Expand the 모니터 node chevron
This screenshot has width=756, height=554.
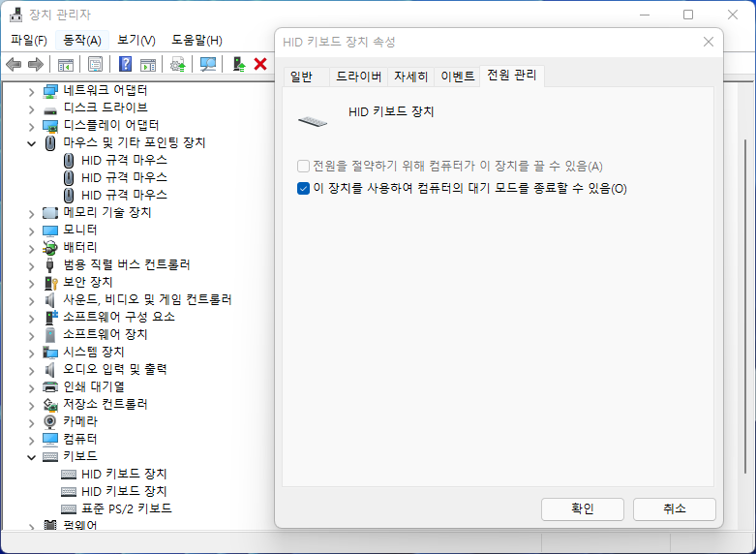coord(31,231)
